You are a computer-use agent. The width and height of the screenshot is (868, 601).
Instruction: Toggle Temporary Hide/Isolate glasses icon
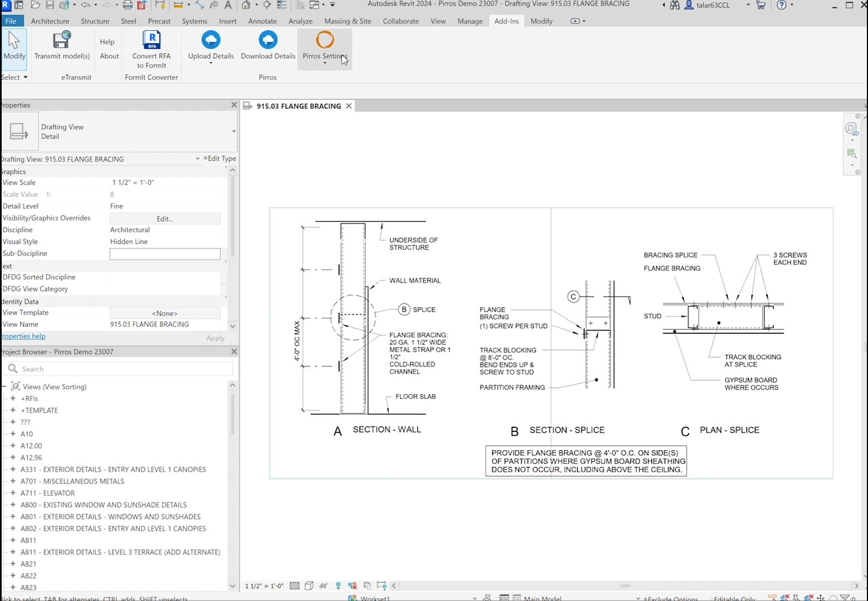[x=324, y=585]
